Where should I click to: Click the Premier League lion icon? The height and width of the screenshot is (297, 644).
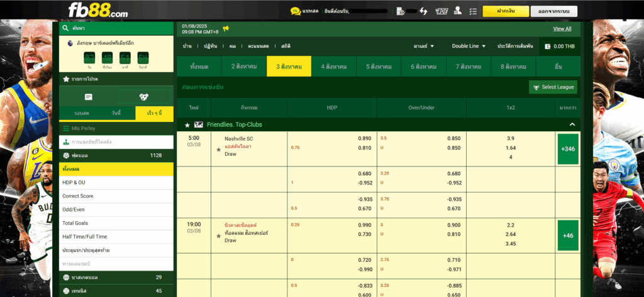(70, 43)
